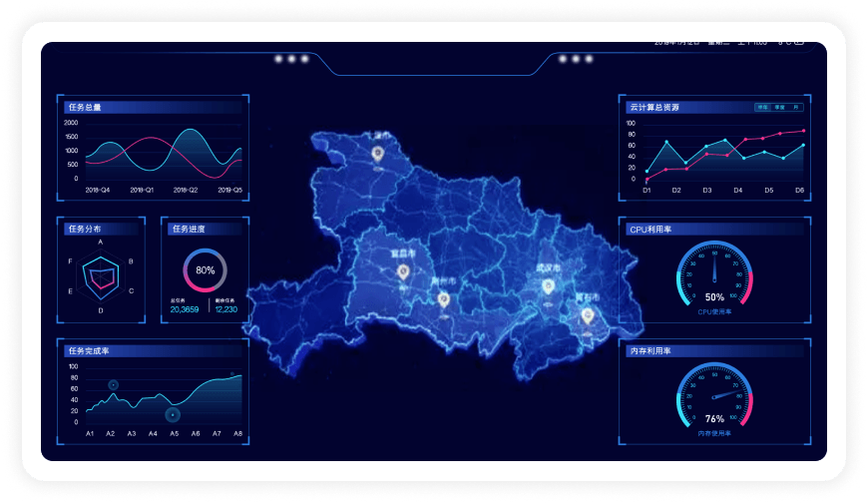The height and width of the screenshot is (503, 868).
Task: Click the circled marker above A5
Action: click(x=174, y=413)
